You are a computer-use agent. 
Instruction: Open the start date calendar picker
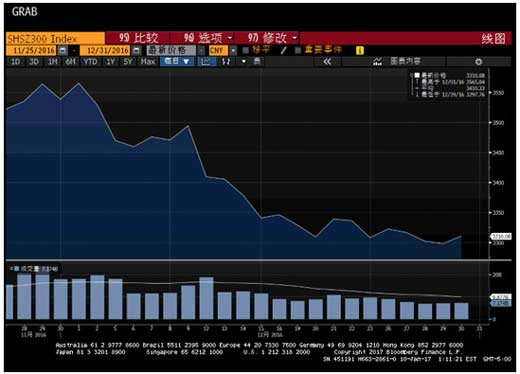pyautogui.click(x=62, y=50)
